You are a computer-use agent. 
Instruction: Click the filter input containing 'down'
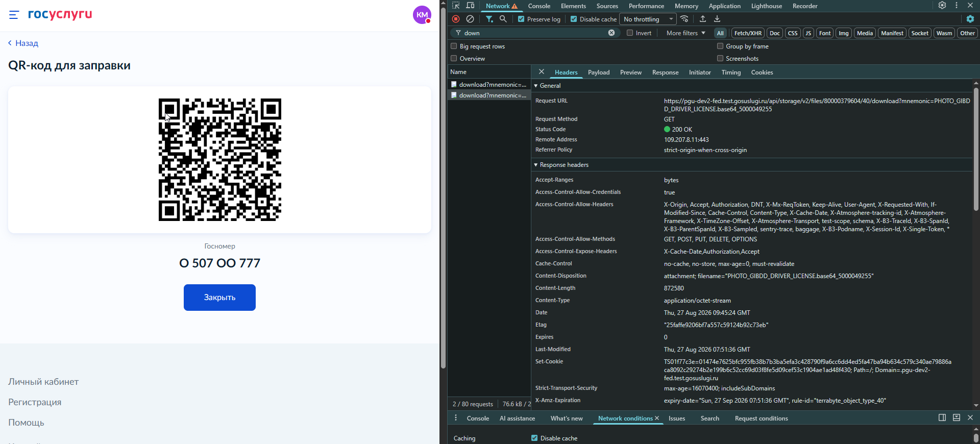tap(535, 33)
